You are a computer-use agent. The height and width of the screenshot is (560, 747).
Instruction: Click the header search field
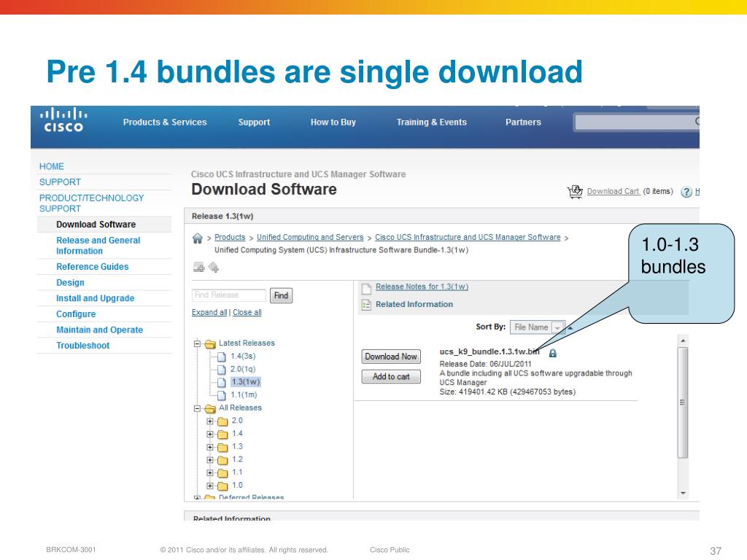(637, 122)
